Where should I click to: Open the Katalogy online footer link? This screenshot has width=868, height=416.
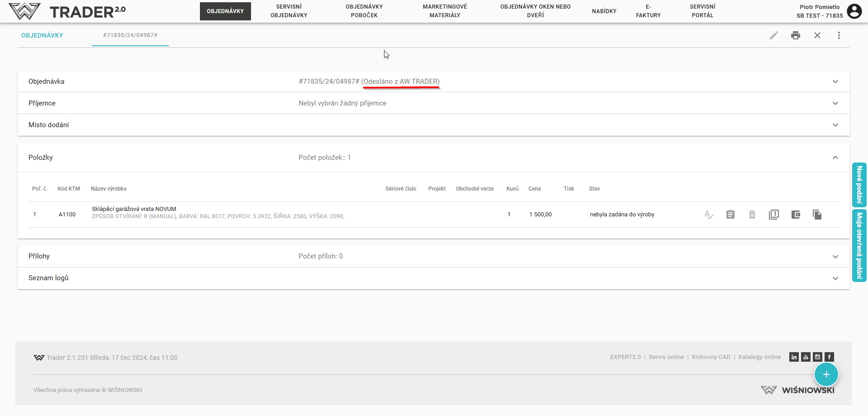point(759,357)
